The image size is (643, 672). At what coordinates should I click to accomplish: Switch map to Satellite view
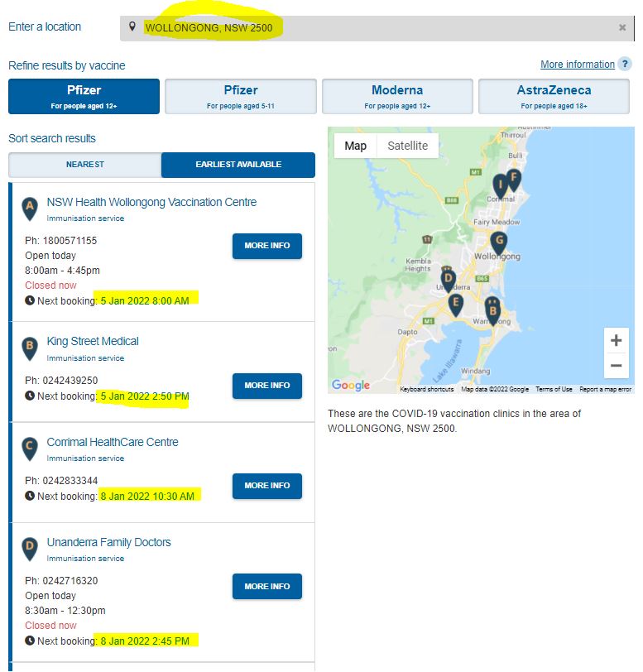[408, 146]
